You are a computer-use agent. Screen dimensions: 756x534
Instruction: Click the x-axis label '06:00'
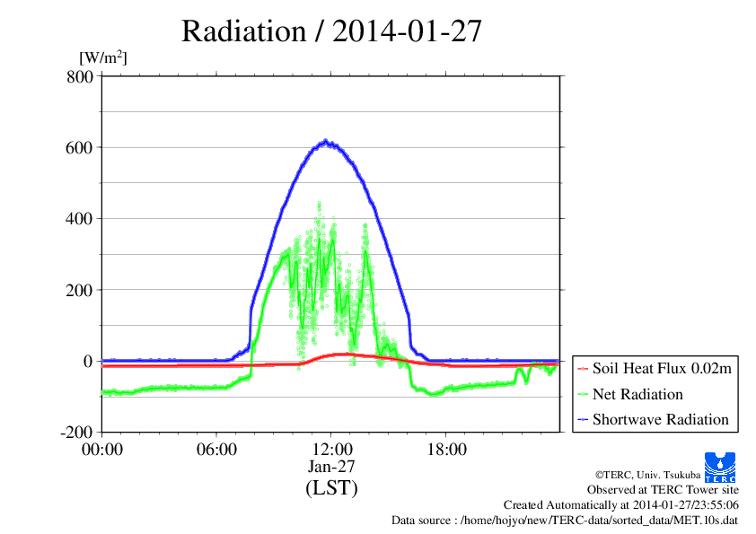coord(216,450)
